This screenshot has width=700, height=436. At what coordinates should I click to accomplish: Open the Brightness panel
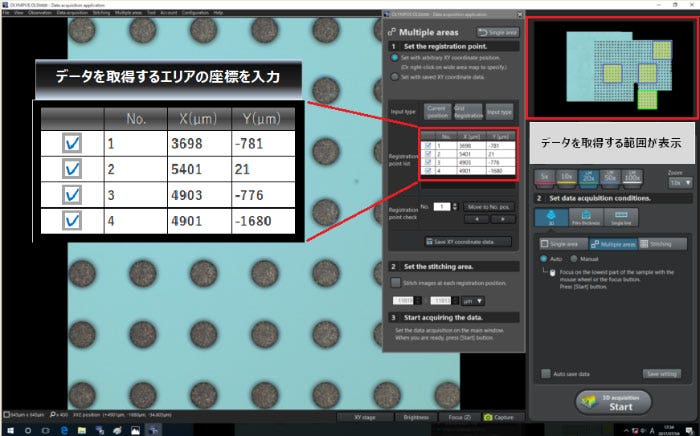[x=416, y=417]
